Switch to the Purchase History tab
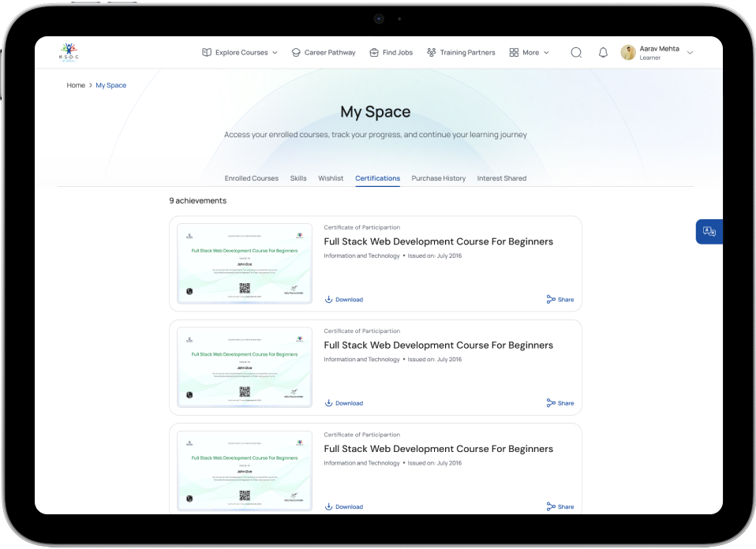Image resolution: width=756 pixels, height=549 pixels. coord(438,178)
